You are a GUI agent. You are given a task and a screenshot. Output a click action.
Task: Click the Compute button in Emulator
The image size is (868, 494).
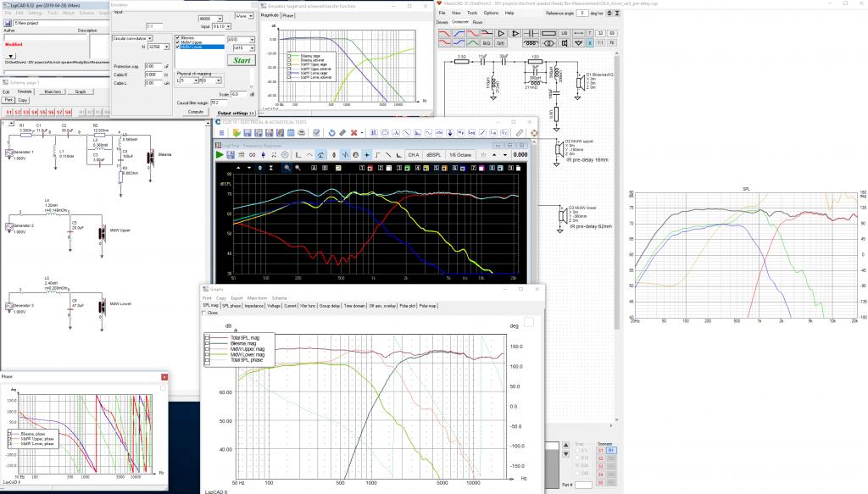196,112
